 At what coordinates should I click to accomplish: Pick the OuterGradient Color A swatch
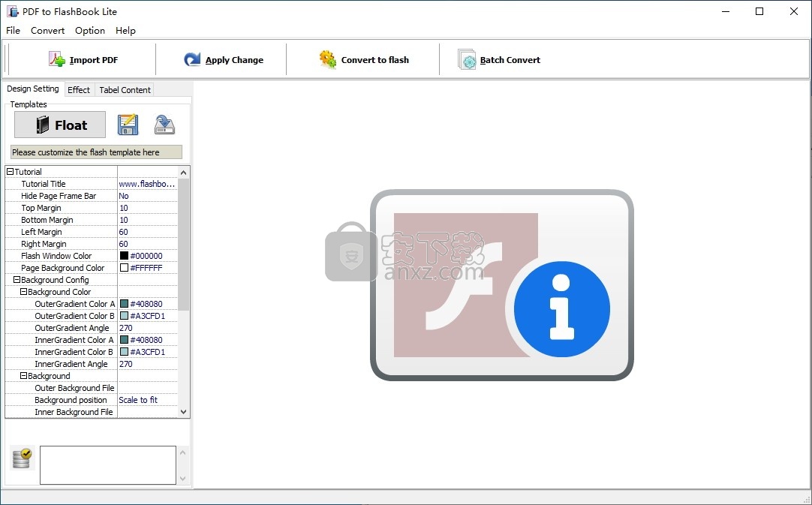tap(125, 304)
